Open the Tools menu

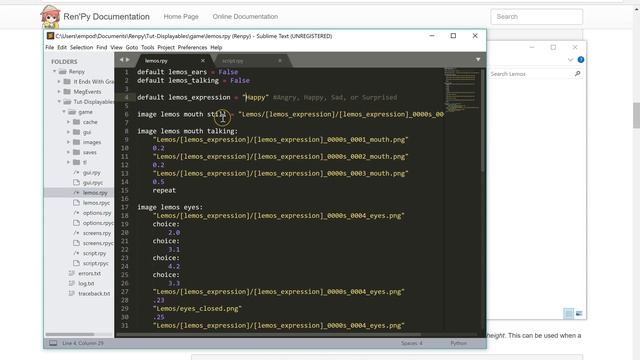click(x=147, y=47)
